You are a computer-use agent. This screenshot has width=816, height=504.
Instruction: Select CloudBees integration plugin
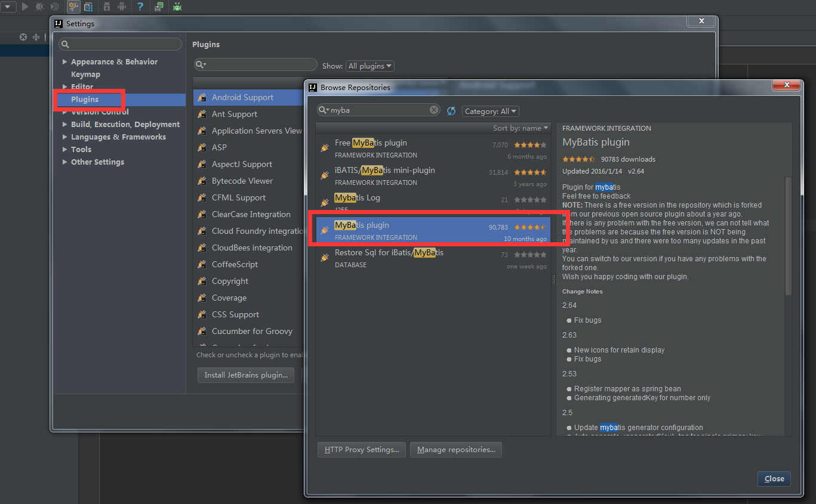[249, 248]
